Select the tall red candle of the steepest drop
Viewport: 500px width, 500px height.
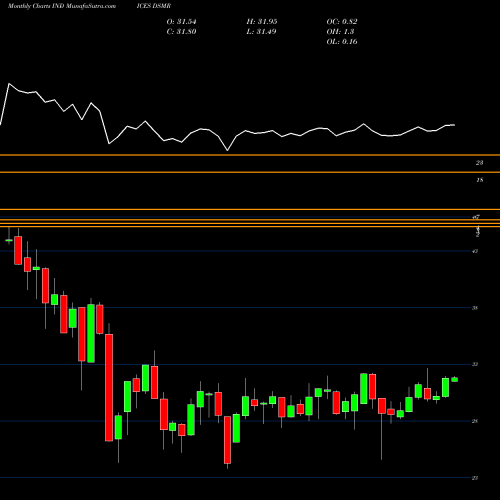[109, 388]
